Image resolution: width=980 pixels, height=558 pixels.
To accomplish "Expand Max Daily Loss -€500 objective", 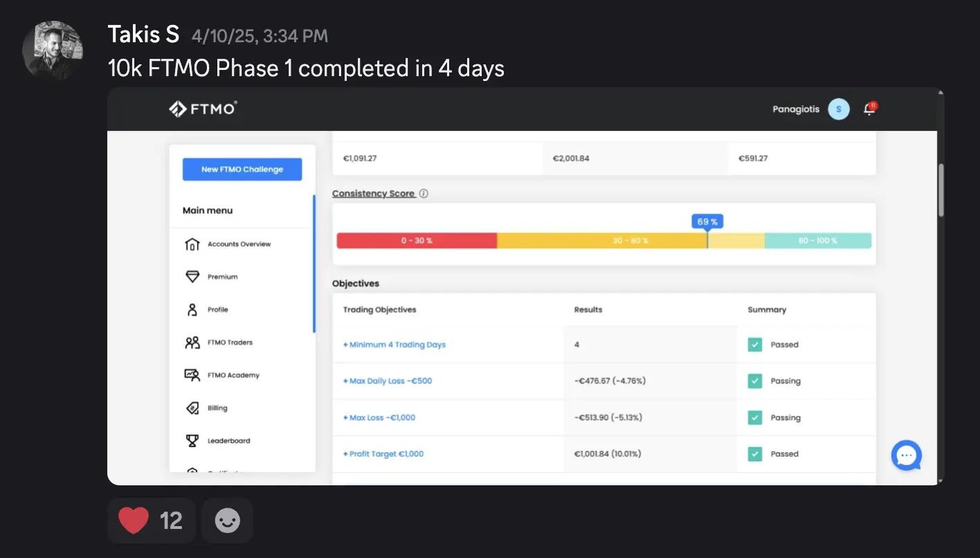I will tap(388, 381).
